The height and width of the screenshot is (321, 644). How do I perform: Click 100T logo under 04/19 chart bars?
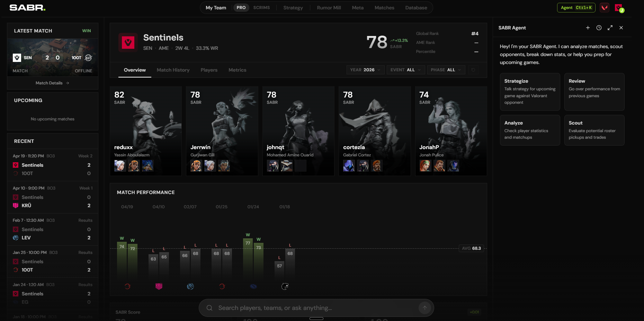coord(127,286)
